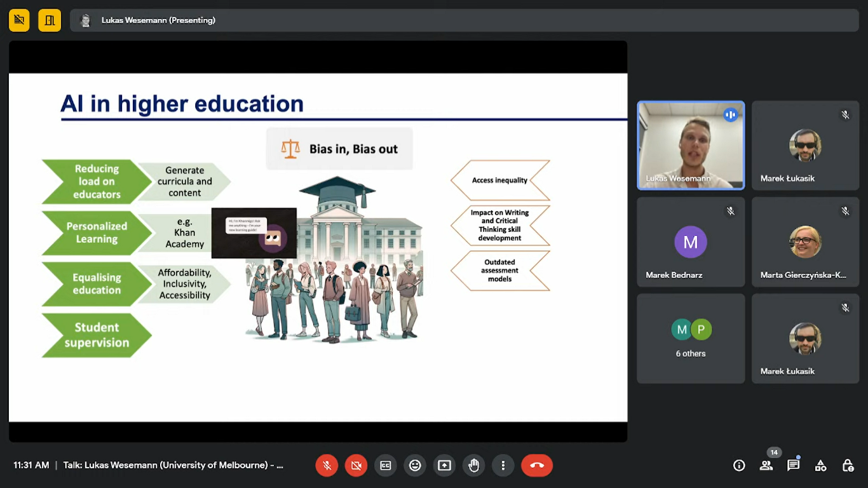The width and height of the screenshot is (868, 488).
Task: Click 'e.g. Khan Academy' text
Action: tap(185, 233)
